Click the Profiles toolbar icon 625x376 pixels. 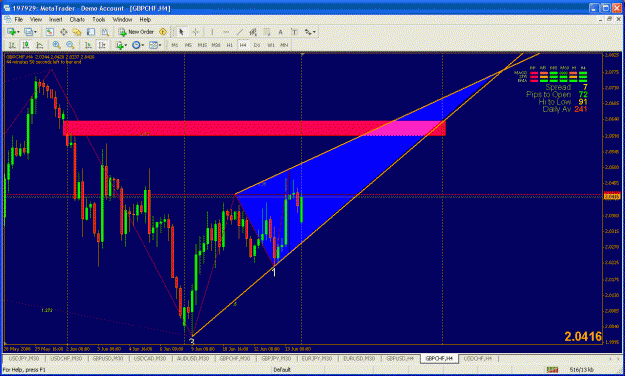[x=28, y=32]
